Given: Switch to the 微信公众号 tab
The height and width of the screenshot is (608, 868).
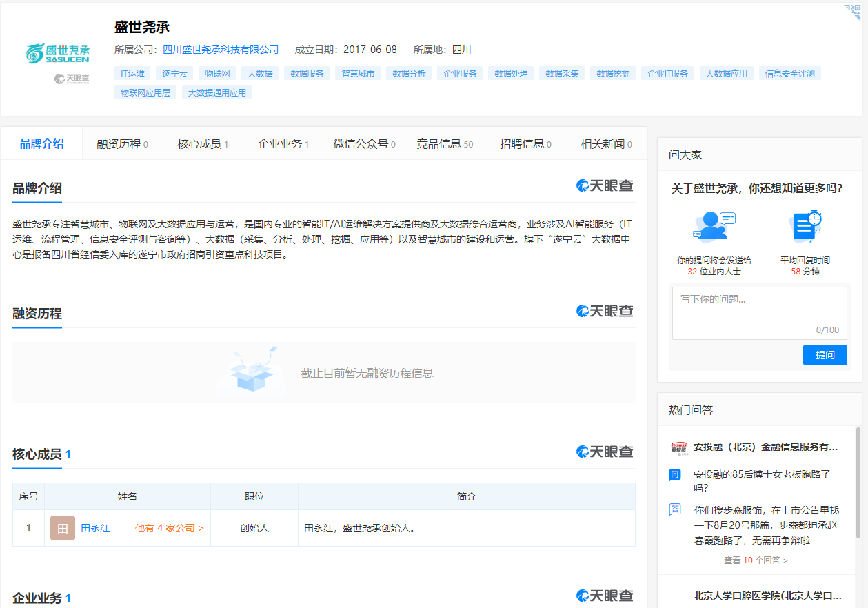Looking at the screenshot, I should [x=364, y=143].
